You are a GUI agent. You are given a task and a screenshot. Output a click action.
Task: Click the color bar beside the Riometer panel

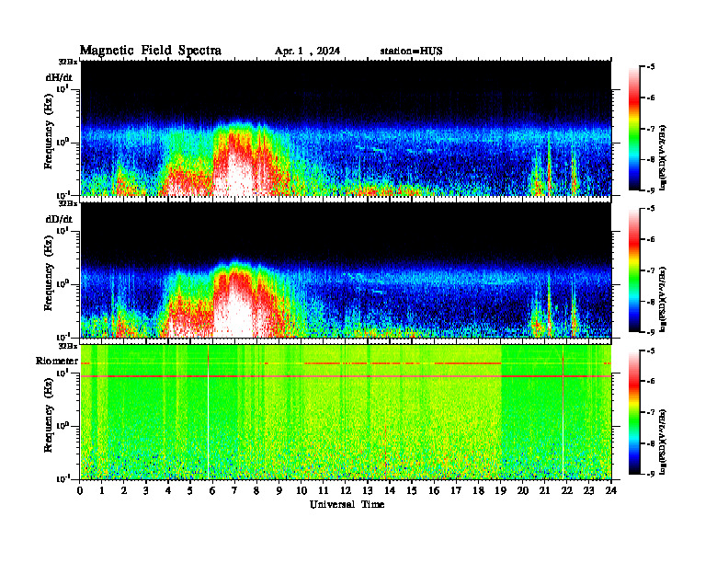tap(633, 412)
